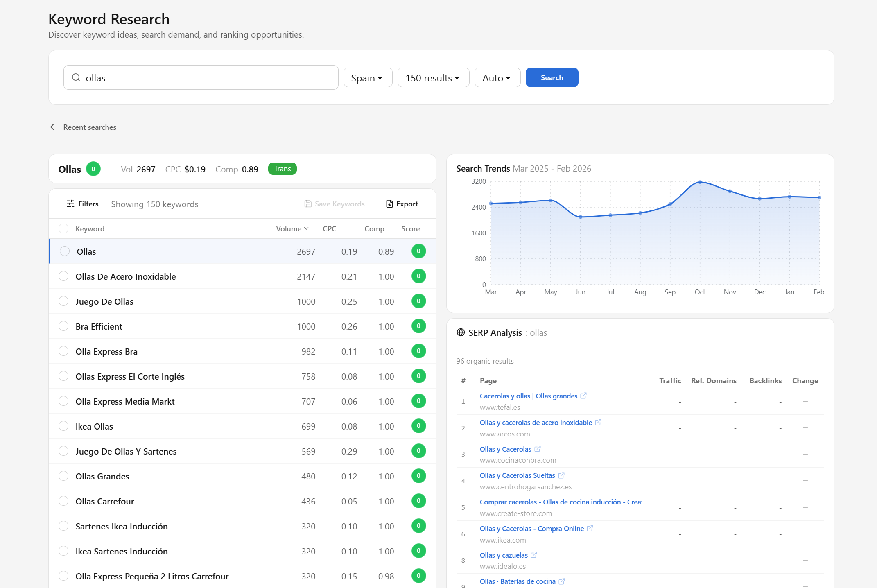This screenshot has height=588, width=877.
Task: Click the Comp. column header
Action: (x=375, y=228)
